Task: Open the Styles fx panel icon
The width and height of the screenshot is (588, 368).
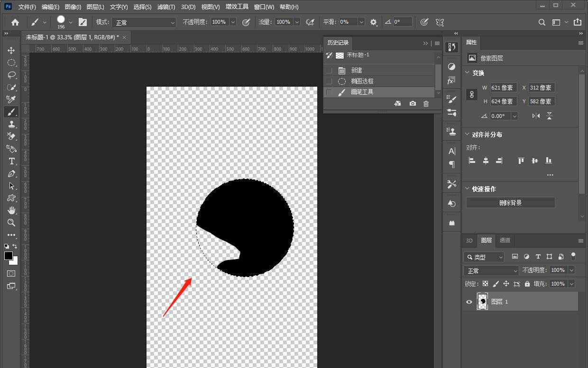Action: click(x=451, y=81)
